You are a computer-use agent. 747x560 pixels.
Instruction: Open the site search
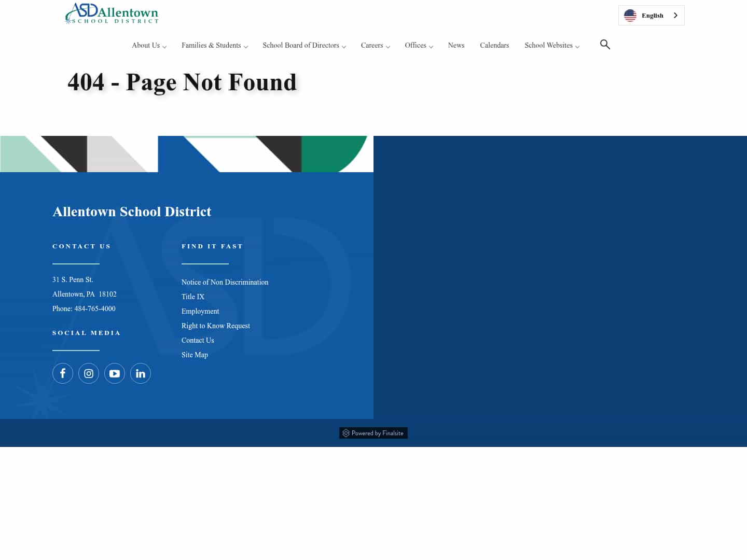[605, 45]
